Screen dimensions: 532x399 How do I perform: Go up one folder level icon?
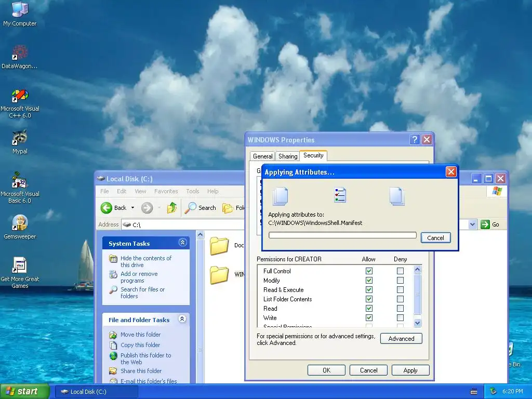click(172, 208)
